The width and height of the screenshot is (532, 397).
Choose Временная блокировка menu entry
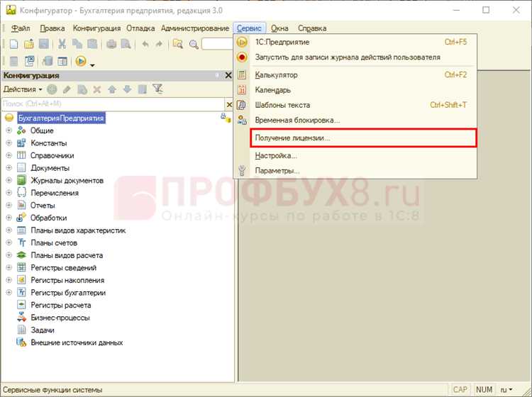355,120
